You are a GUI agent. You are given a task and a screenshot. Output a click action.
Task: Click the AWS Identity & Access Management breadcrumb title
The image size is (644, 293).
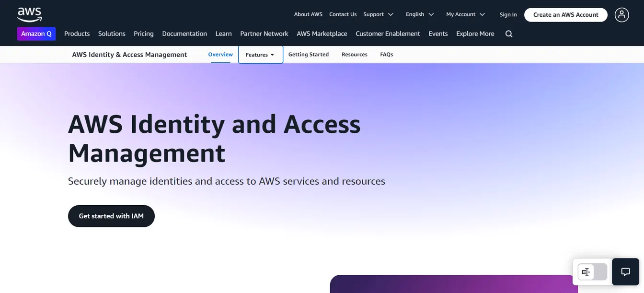[129, 55]
